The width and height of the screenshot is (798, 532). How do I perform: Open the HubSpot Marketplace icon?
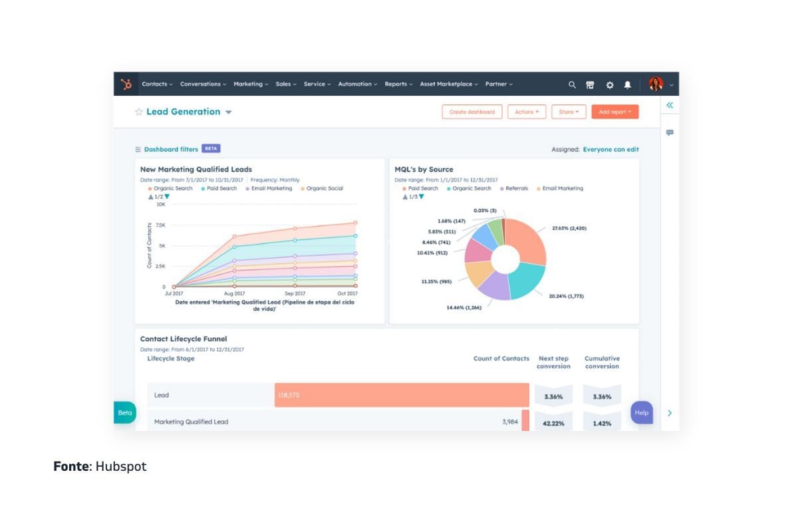point(590,84)
